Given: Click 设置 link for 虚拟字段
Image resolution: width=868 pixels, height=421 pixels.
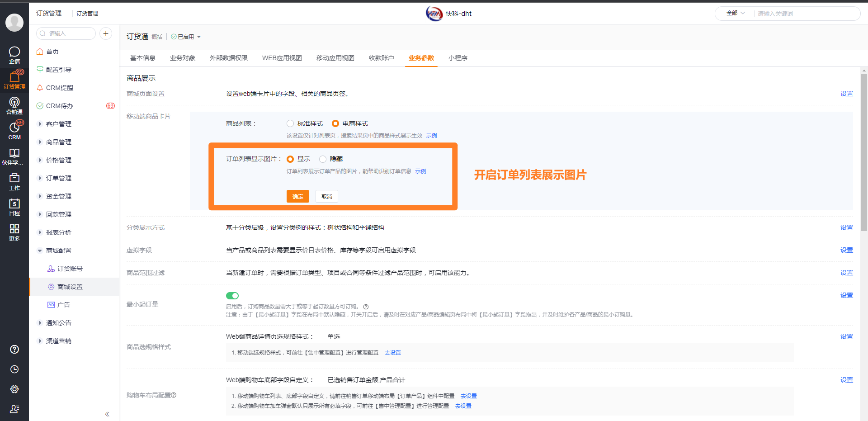Looking at the screenshot, I should (x=847, y=250).
